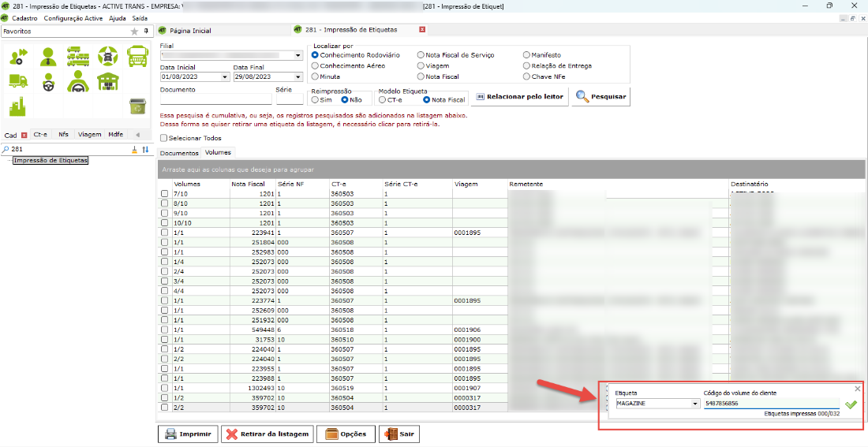Click Retirar da listagem button

tap(268, 434)
